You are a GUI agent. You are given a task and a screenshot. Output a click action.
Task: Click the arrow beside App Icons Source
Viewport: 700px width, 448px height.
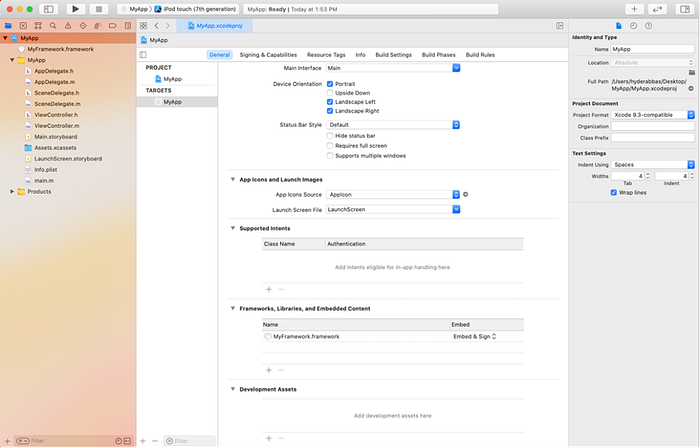pyautogui.click(x=466, y=195)
